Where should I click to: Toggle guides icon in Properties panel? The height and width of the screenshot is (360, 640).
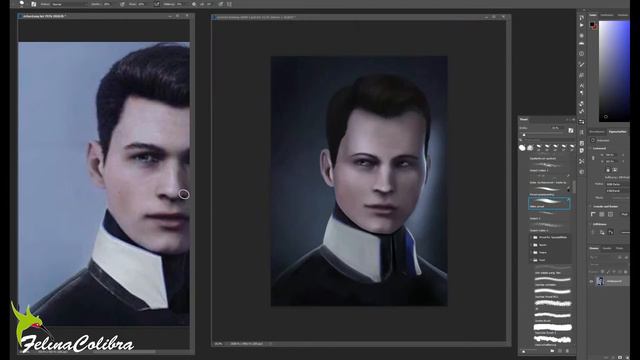pos(610,214)
